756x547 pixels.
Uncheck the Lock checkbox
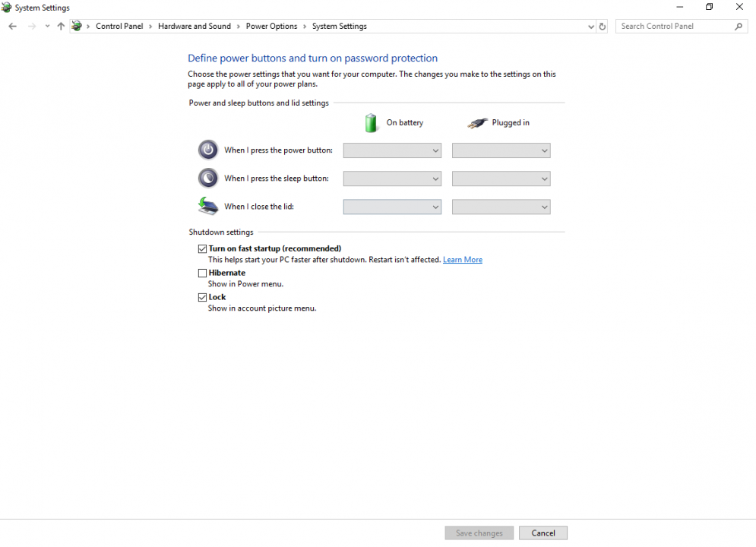203,297
